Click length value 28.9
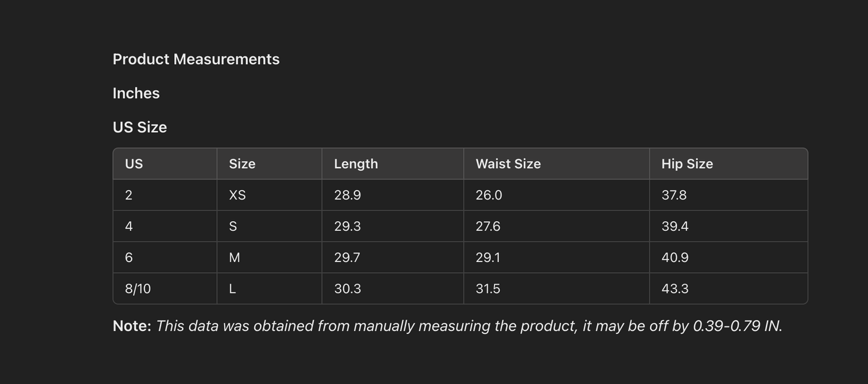The image size is (868, 384). [347, 195]
